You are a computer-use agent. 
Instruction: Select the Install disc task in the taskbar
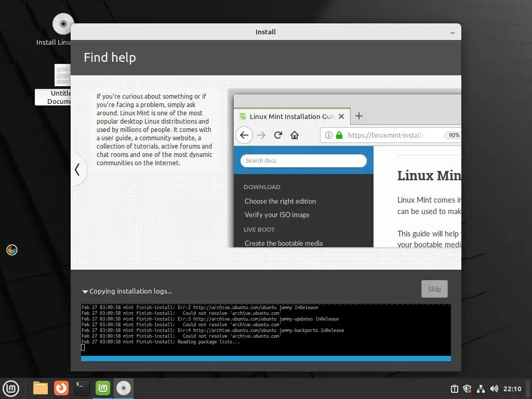click(124, 388)
